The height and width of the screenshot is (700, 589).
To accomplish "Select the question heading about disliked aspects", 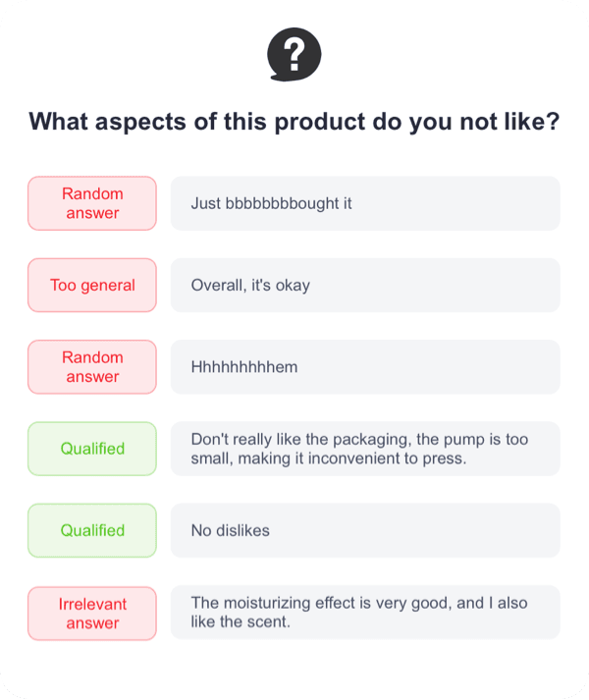I will pyautogui.click(x=294, y=122).
